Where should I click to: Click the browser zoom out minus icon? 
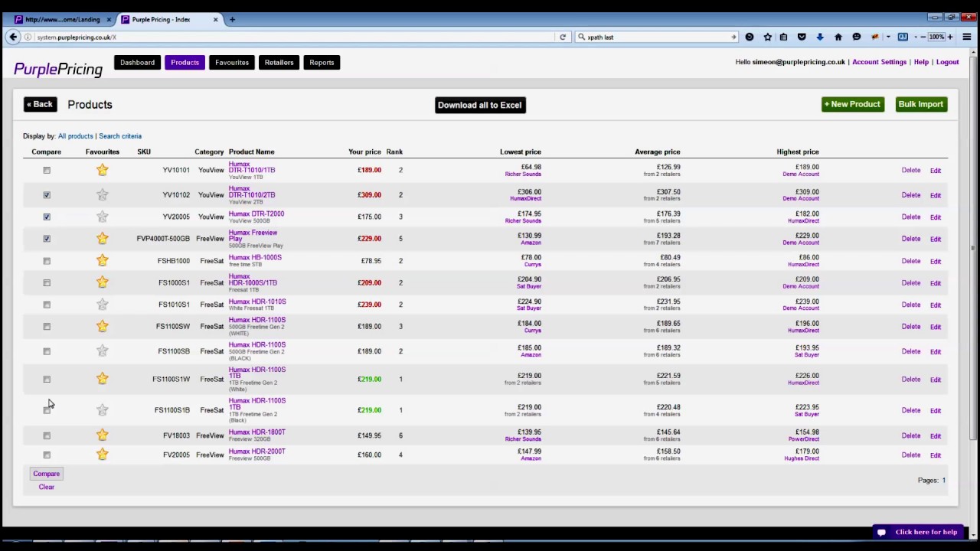coord(923,37)
